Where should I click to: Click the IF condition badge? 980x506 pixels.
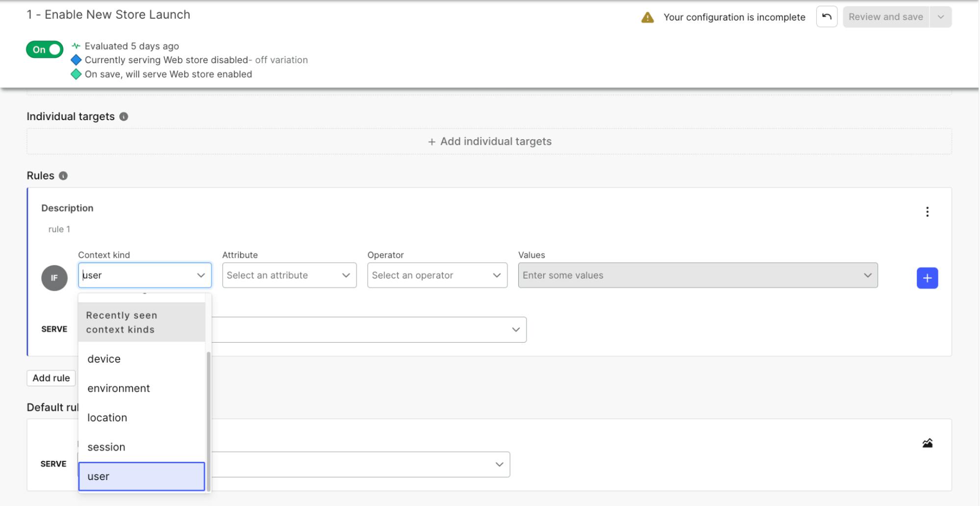[54, 278]
